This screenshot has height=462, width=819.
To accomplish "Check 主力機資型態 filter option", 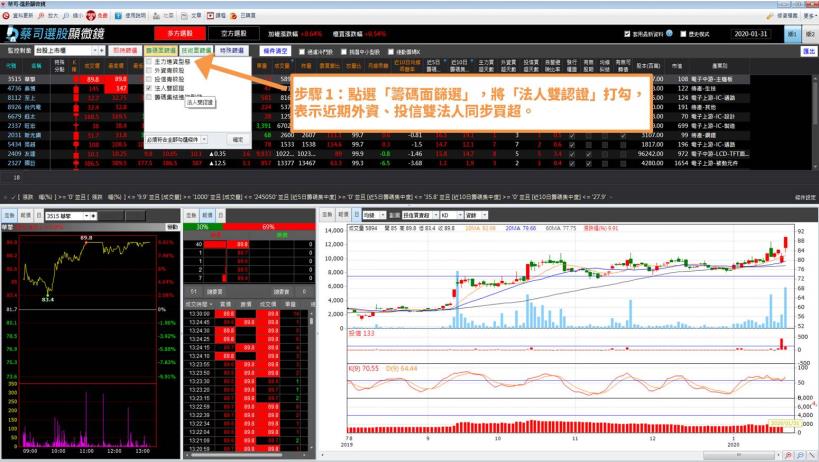I will (149, 62).
